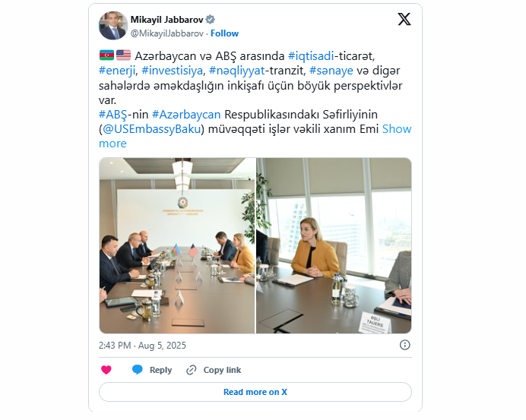Open the #sənaye hashtag
Image resolution: width=526 pixels, height=420 pixels.
tap(331, 71)
